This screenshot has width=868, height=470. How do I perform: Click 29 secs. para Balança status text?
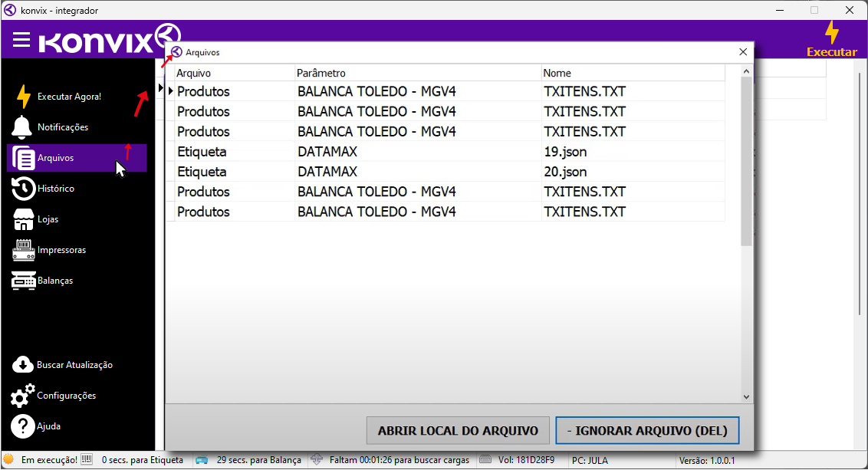pos(259,460)
